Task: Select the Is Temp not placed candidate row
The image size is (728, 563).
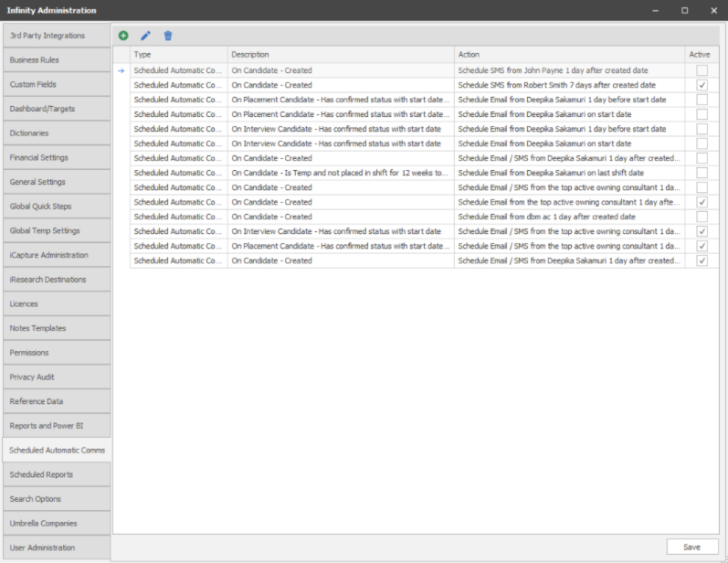Action: tap(340, 173)
